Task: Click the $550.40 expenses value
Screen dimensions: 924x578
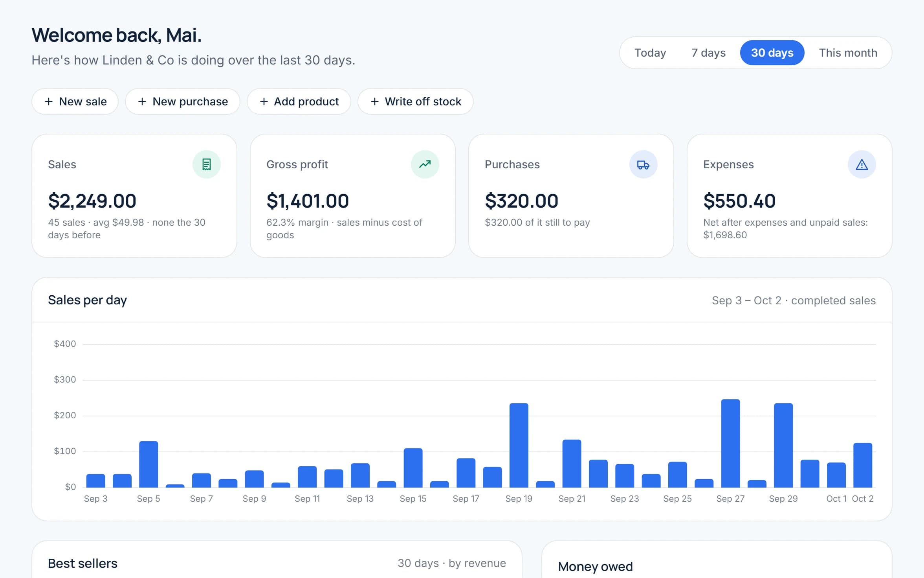Action: pos(739,201)
